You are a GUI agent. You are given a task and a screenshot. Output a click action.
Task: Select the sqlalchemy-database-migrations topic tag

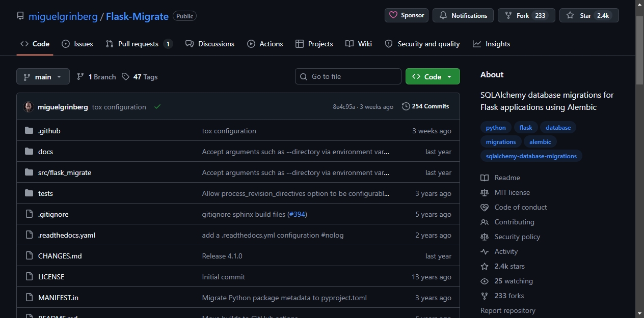pyautogui.click(x=531, y=156)
